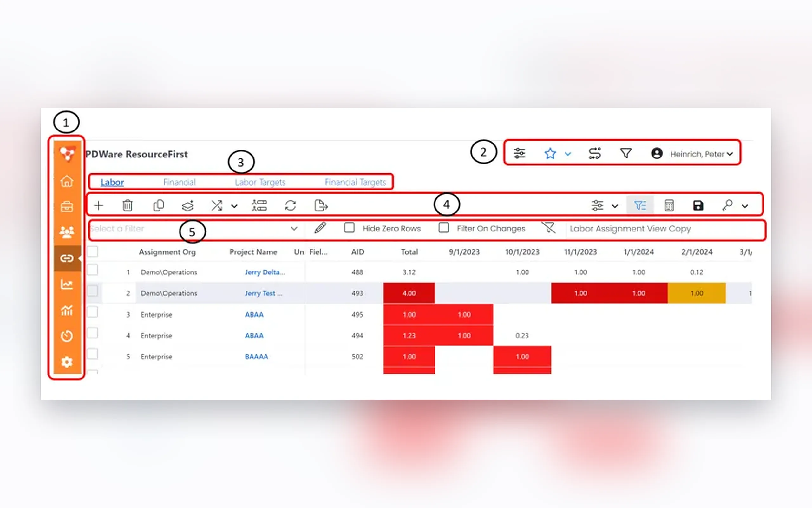Check the checkbox for row 2 Jerry Test

(x=93, y=291)
